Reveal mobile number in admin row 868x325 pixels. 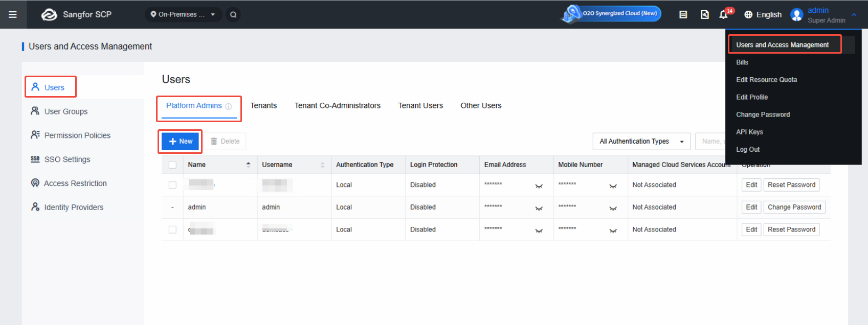[x=613, y=208]
